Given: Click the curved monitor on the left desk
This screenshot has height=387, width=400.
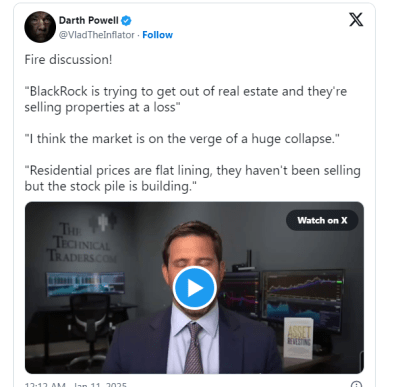Looking at the screenshot, I should click(86, 284).
